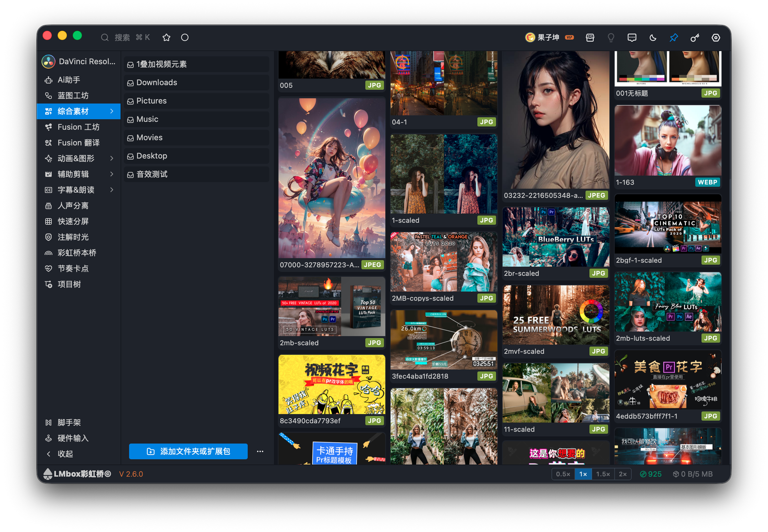The image size is (768, 532).
Task: Set thumbnail scale to 2x
Action: (x=623, y=474)
